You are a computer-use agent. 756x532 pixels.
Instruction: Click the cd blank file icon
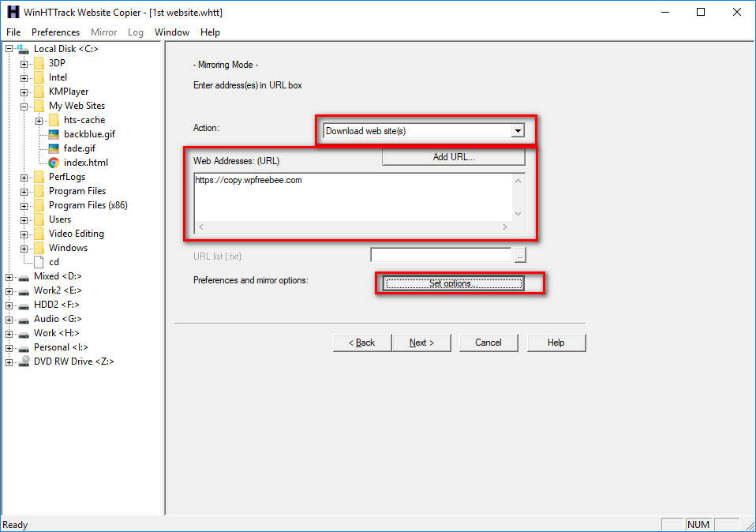[x=39, y=262]
